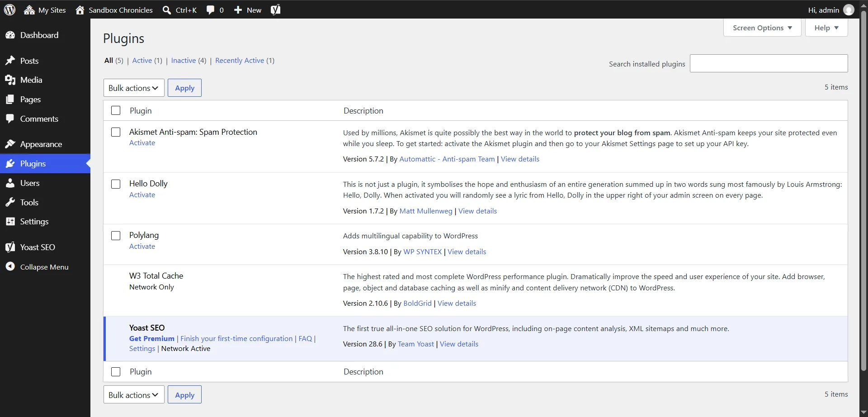Click Get Premium under Yoast SEO
This screenshot has width=868, height=417.
tap(152, 339)
